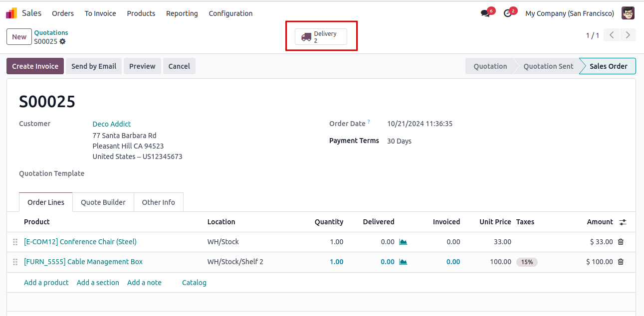Delete the Cable Management Box order line

pos(621,262)
